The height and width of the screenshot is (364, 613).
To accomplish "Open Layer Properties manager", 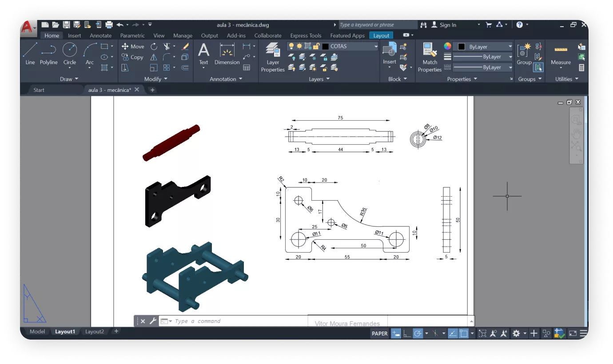I will (x=273, y=56).
